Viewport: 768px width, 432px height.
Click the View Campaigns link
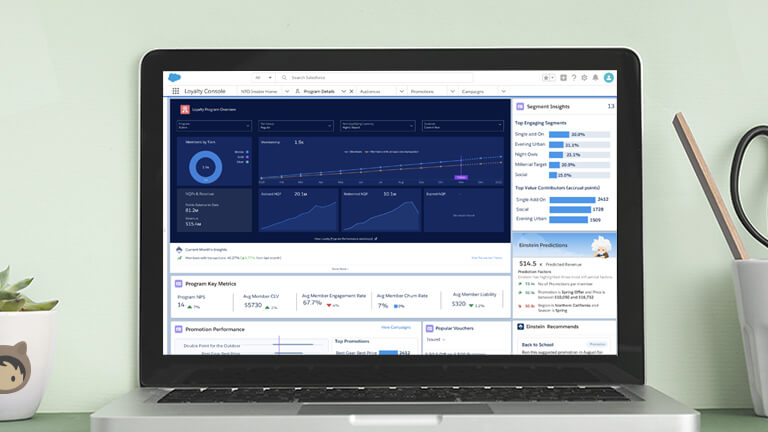click(x=396, y=327)
